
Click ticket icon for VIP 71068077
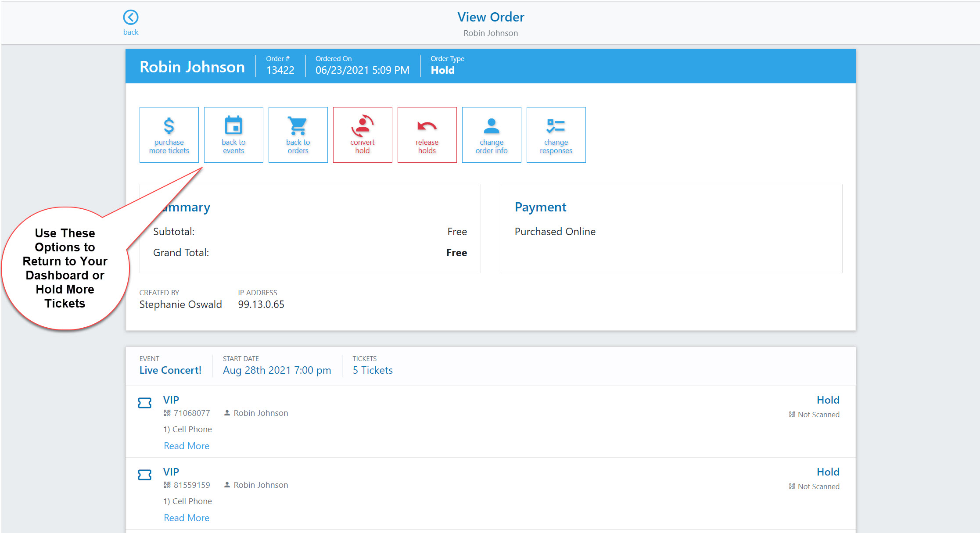click(145, 403)
